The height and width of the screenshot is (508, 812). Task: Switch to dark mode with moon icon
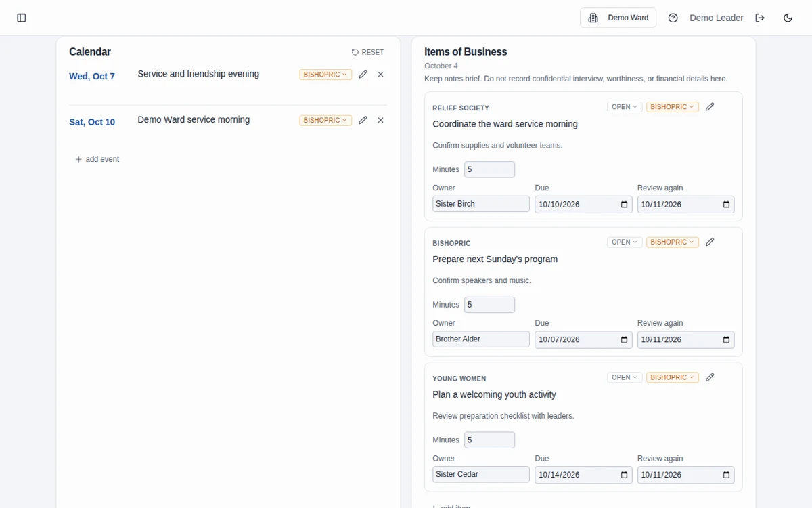788,18
